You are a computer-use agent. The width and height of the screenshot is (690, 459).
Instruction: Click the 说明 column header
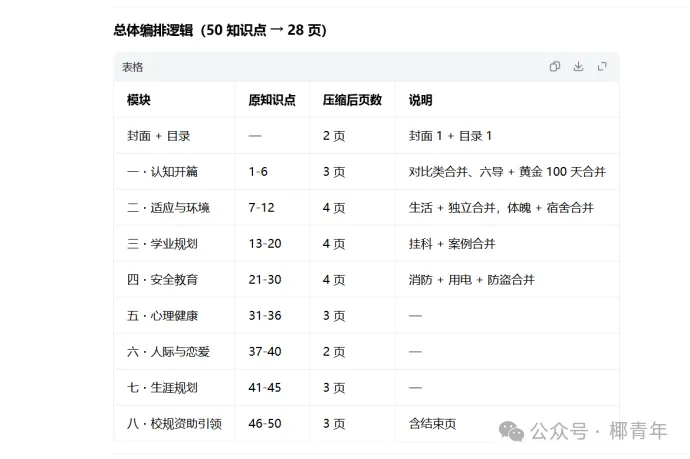420,100
